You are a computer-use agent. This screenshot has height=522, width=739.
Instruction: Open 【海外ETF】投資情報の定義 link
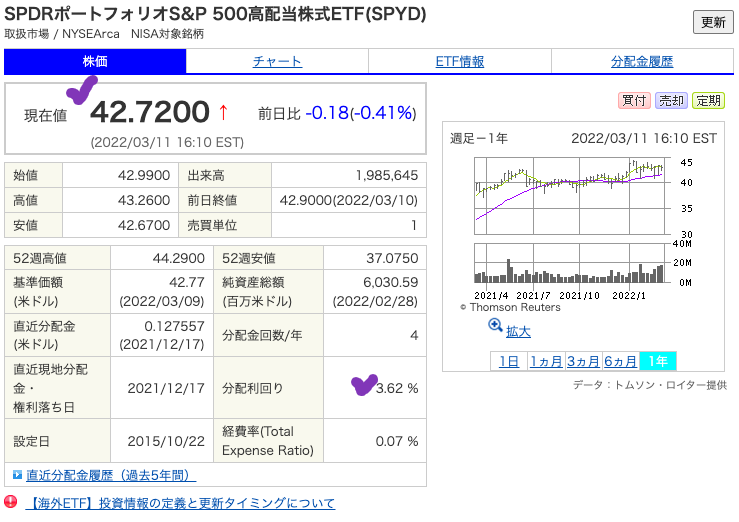tap(183, 503)
